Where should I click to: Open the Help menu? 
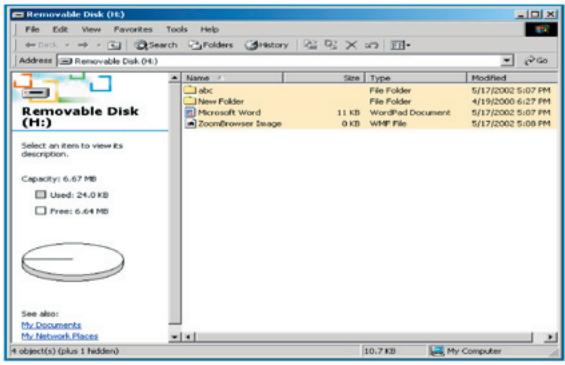coord(210,29)
